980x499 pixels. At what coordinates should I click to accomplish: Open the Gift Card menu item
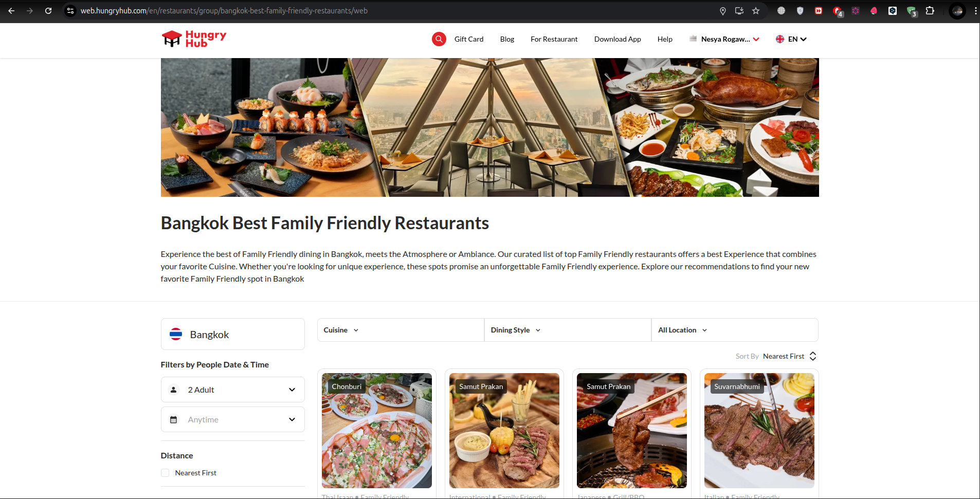(468, 39)
